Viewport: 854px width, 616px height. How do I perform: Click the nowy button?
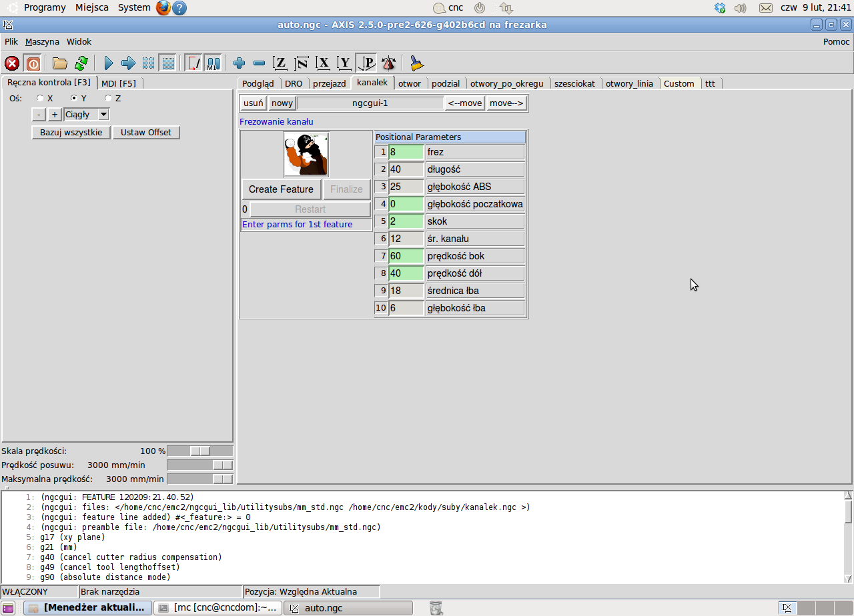282,103
